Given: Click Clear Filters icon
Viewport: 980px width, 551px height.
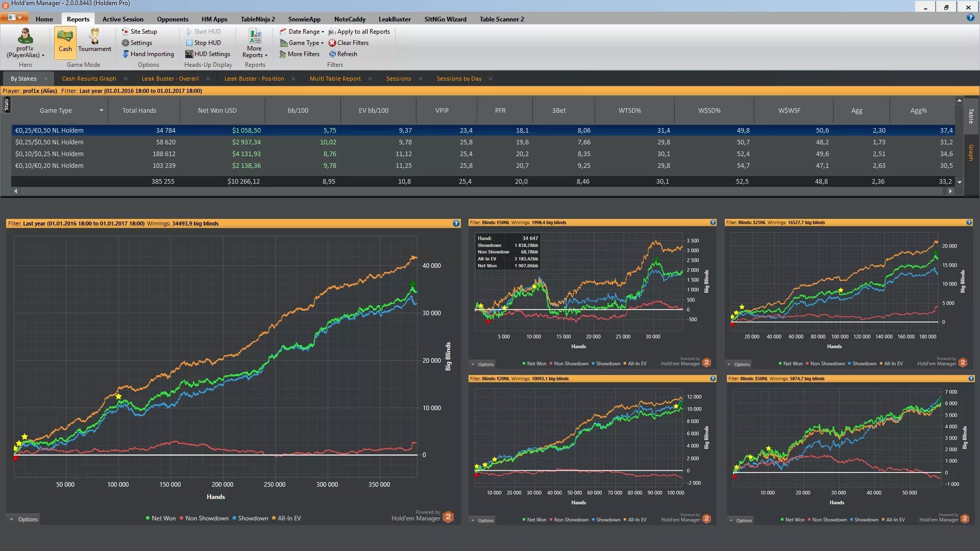Looking at the screenshot, I should tap(332, 43).
